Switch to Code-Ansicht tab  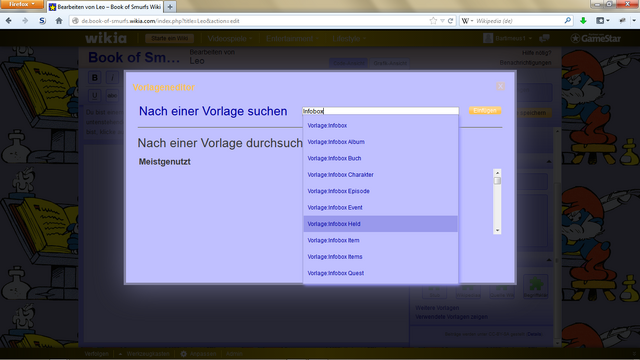click(x=349, y=63)
